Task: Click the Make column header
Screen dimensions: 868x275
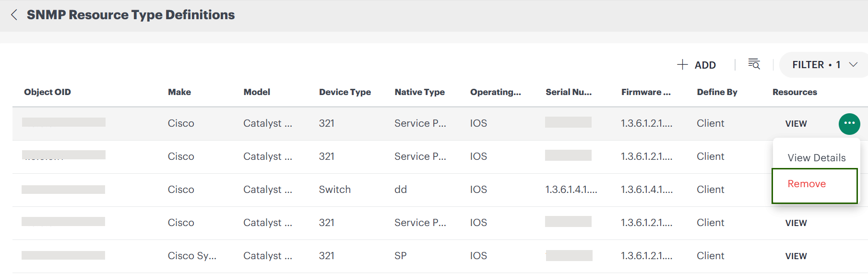Action: 179,92
